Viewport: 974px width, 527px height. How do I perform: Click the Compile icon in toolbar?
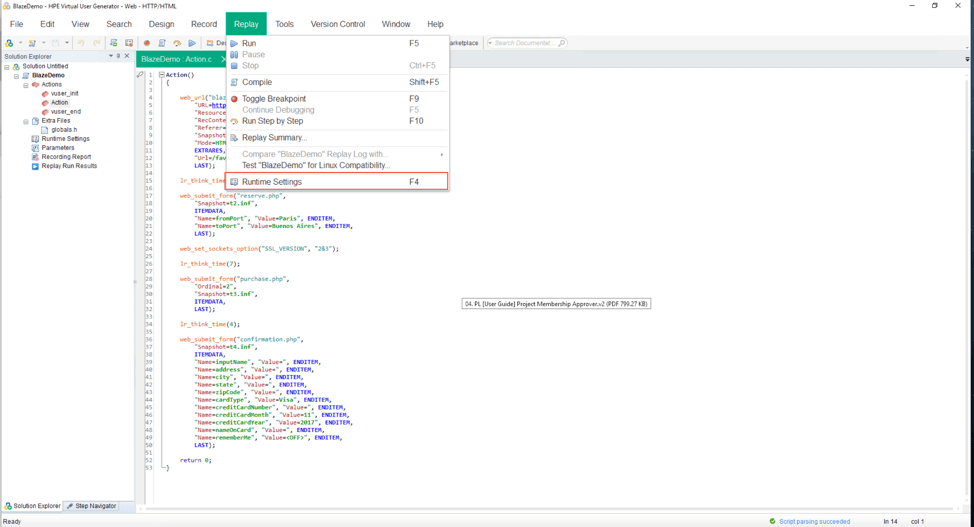162,43
